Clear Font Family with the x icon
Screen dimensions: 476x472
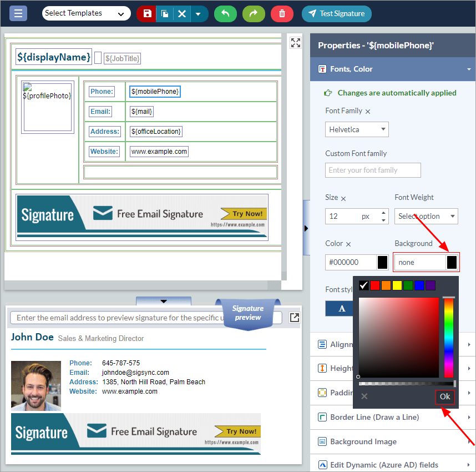click(x=368, y=112)
